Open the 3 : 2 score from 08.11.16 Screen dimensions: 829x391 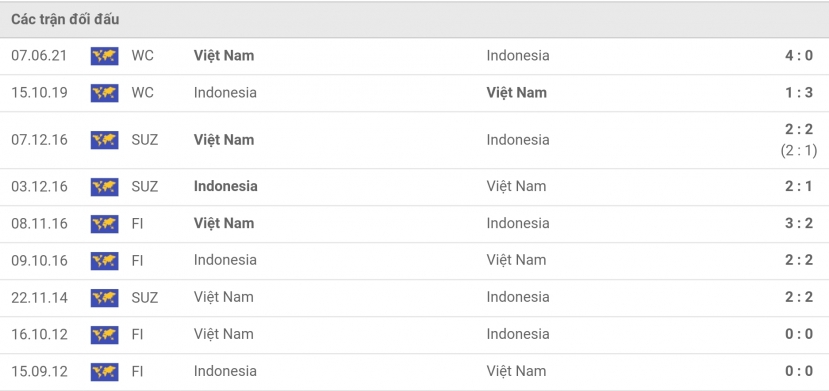[x=799, y=224]
